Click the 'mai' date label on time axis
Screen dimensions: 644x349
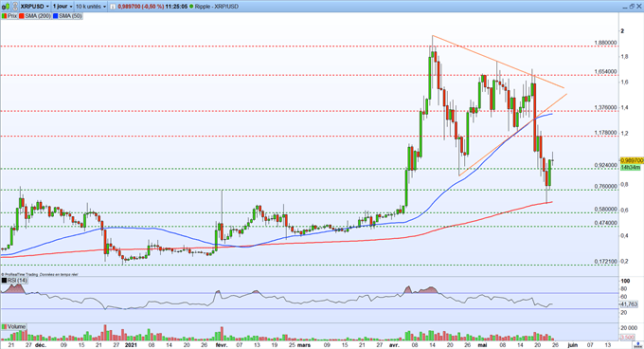tap(482, 345)
